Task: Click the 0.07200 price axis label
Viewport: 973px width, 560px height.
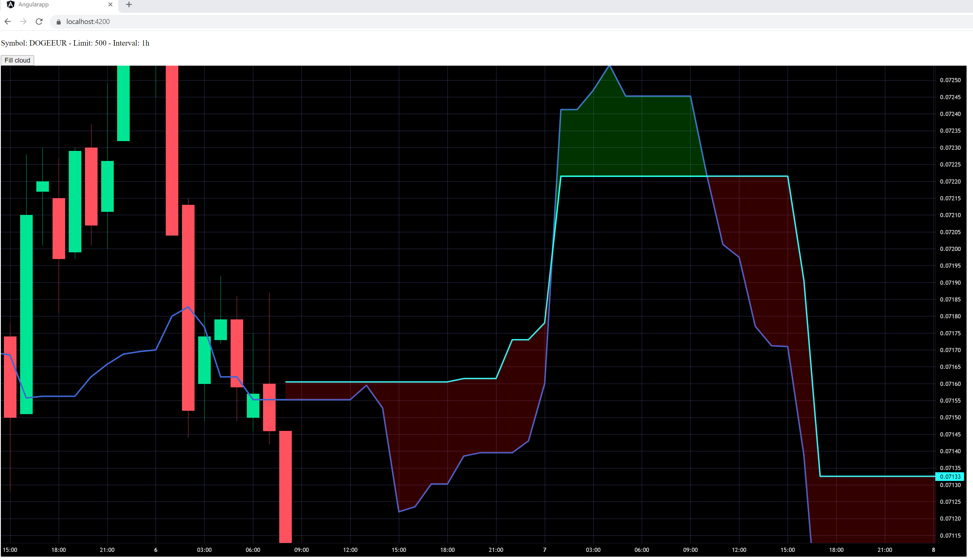Action: [950, 249]
